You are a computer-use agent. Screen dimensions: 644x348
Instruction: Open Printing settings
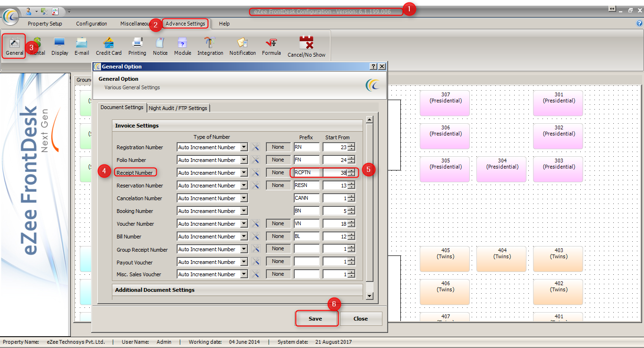click(137, 46)
